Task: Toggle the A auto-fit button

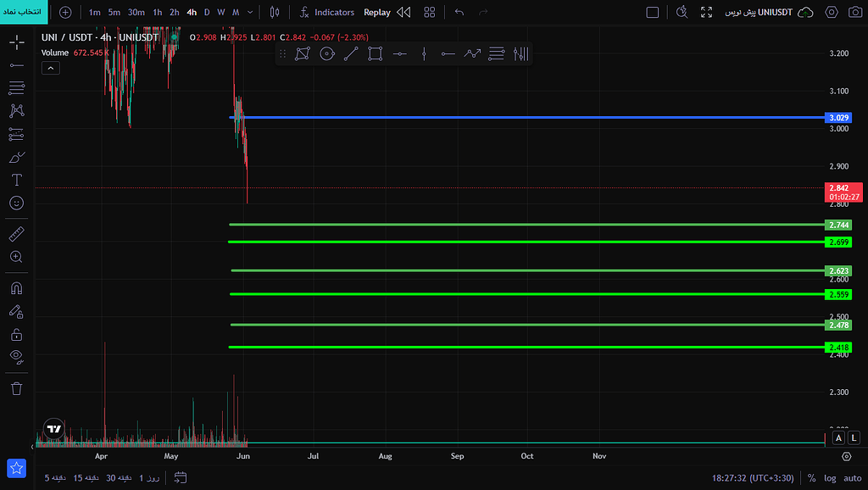Action: 838,438
